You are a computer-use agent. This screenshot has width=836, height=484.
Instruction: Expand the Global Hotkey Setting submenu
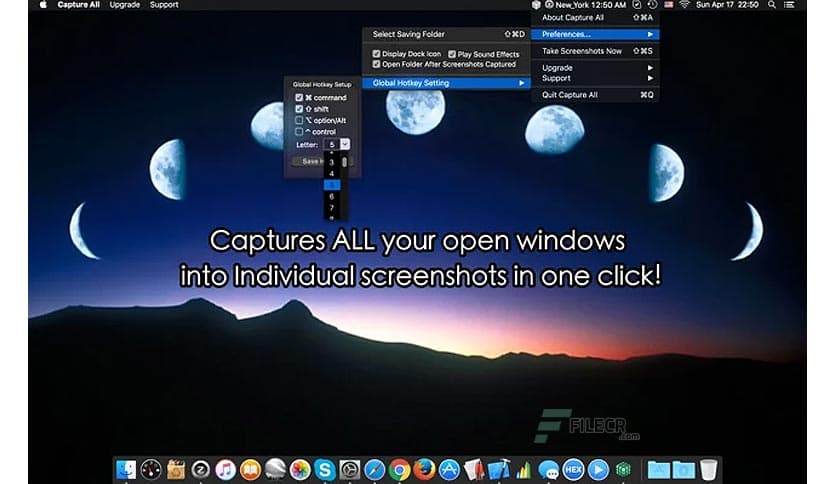446,83
